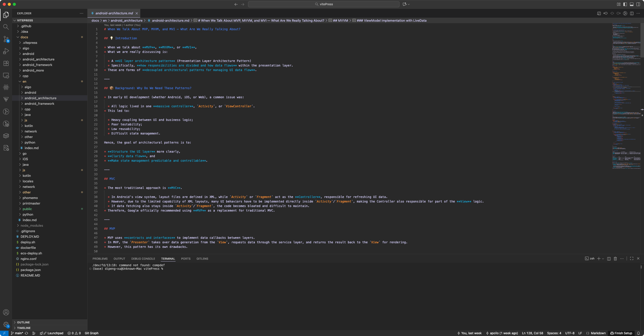644x336 pixels.
Task: Kill the terminal with trash icon
Action: (x=615, y=259)
